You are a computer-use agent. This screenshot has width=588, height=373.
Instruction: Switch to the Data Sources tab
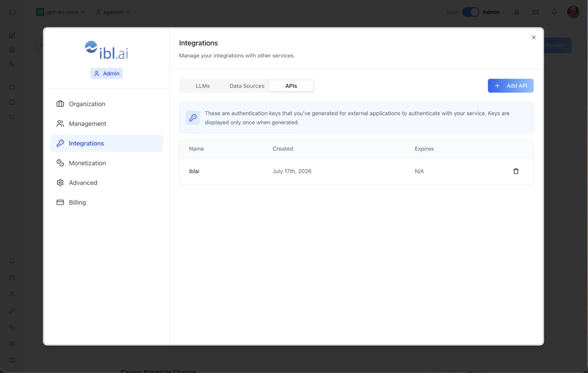pos(247,86)
